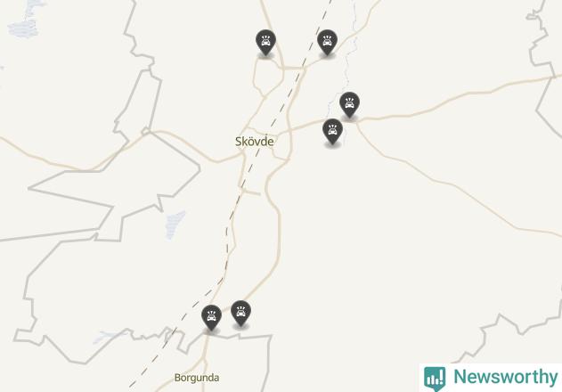Click the Skövde city label
This screenshot has height=392, width=562.
point(255,142)
